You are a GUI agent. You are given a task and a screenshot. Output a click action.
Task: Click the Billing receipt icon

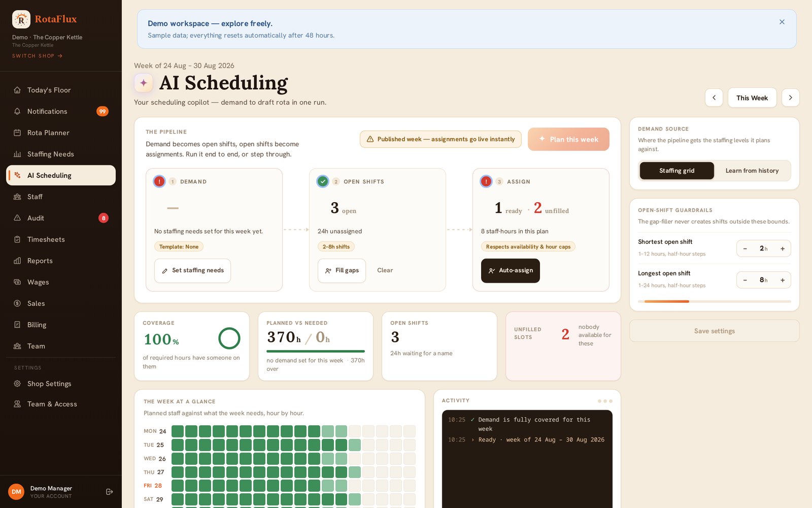pyautogui.click(x=17, y=325)
